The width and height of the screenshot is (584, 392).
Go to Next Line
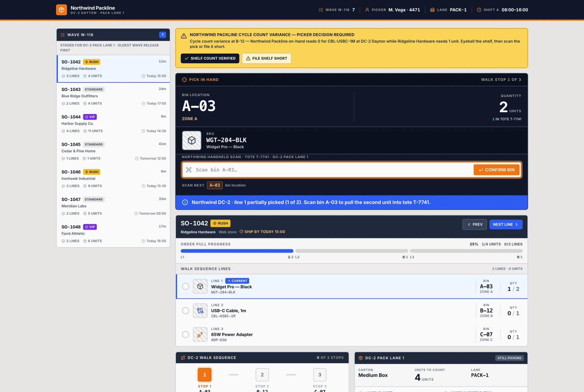506,225
